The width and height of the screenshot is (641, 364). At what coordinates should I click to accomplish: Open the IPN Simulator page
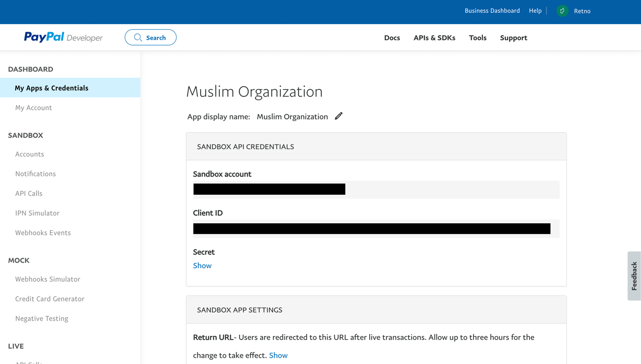(37, 213)
